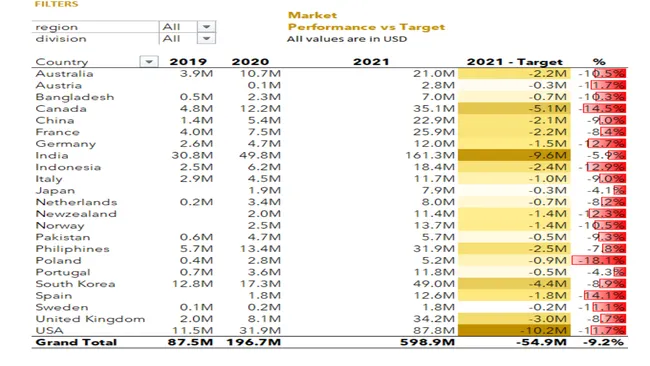Select Canada's target gap -5.1M cell
This screenshot has width=650, height=366.
pos(514,109)
